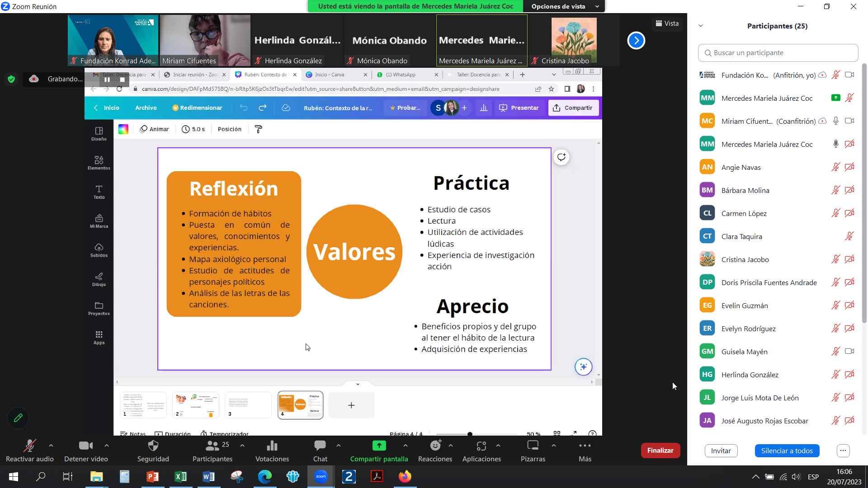Open the Chat panel icon

click(x=320, y=446)
